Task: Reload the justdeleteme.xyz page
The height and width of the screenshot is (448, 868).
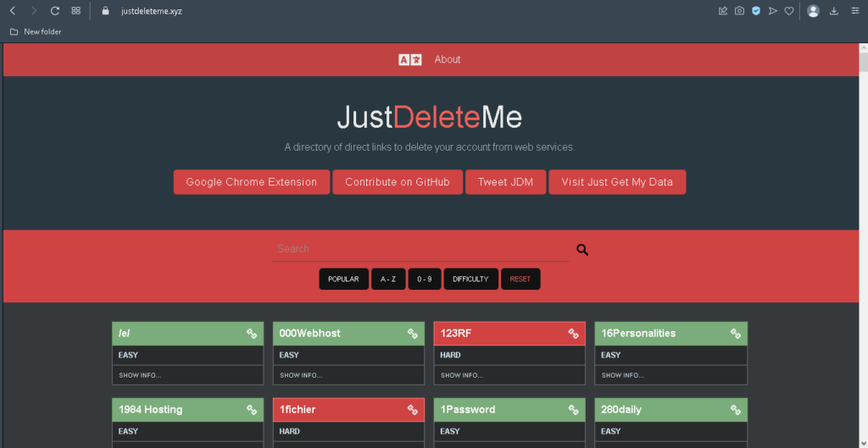Action: pyautogui.click(x=55, y=10)
